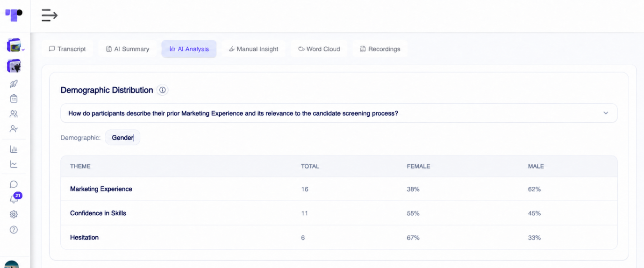Click the FEMALE column header
The image size is (644, 268).
(x=418, y=166)
